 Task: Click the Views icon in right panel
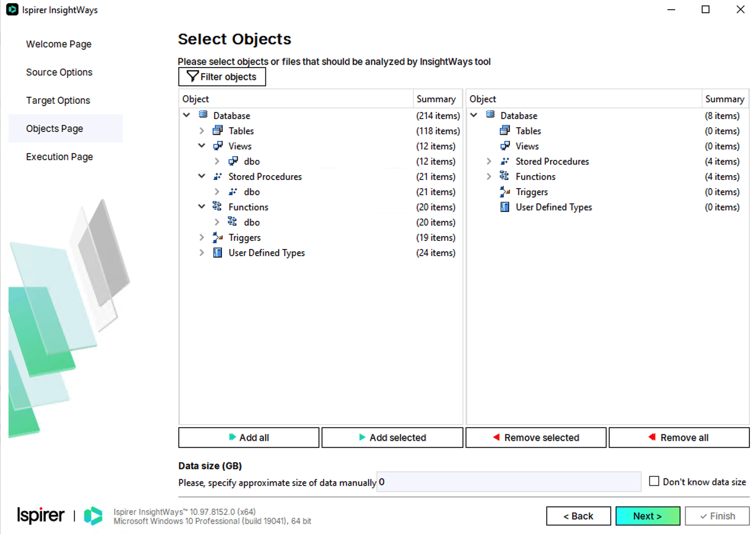(x=505, y=146)
